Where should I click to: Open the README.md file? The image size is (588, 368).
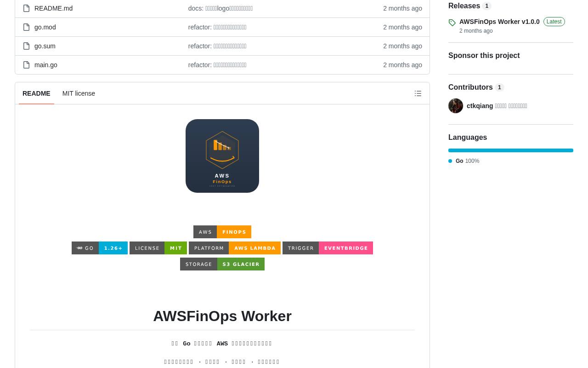coord(53,8)
